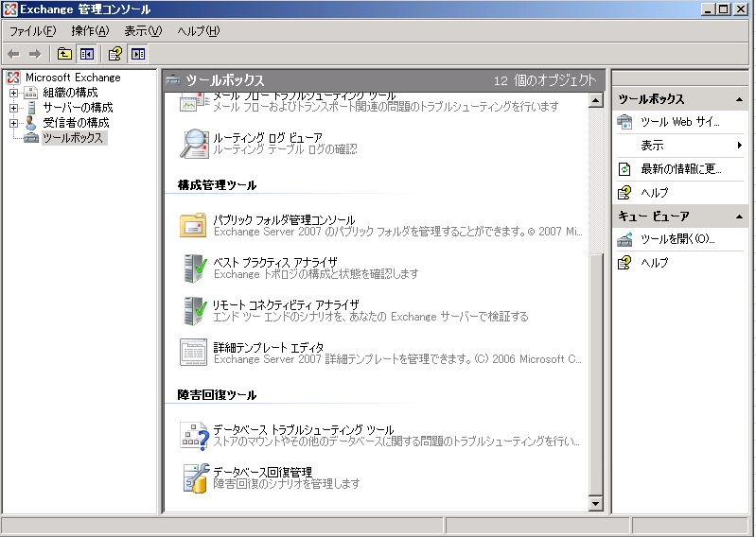Click the Microsoft Exchange root node icon
Viewport: 756px width, 537px height.
[13, 78]
